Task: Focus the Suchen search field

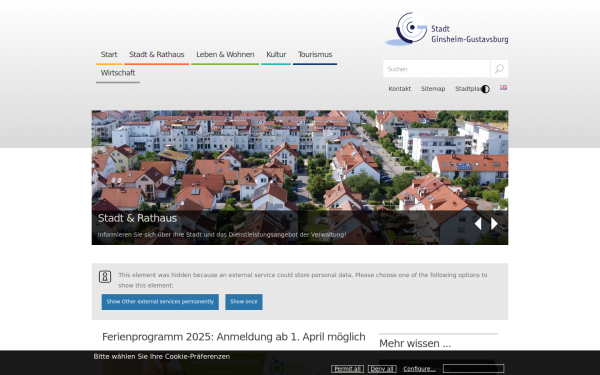Action: (437, 69)
